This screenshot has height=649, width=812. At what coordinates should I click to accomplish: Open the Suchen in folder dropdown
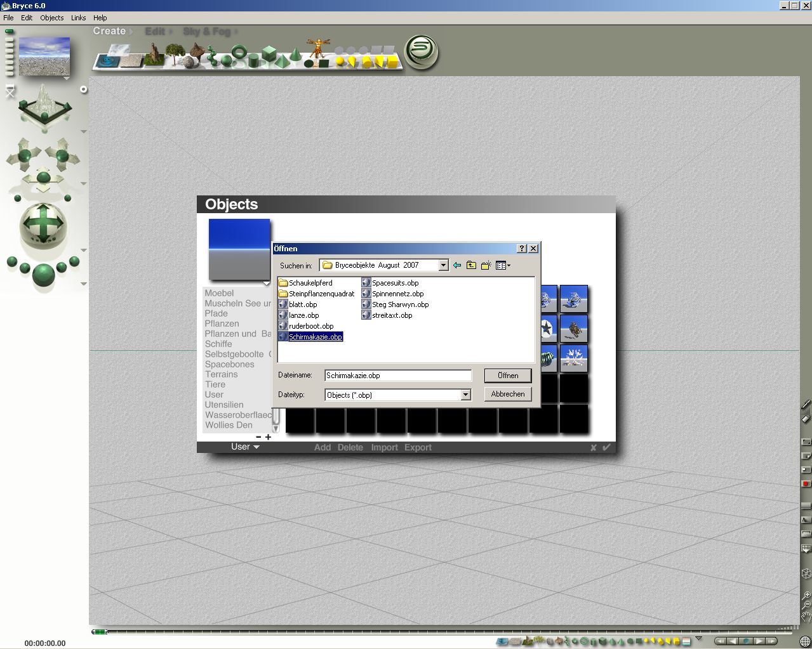point(443,265)
